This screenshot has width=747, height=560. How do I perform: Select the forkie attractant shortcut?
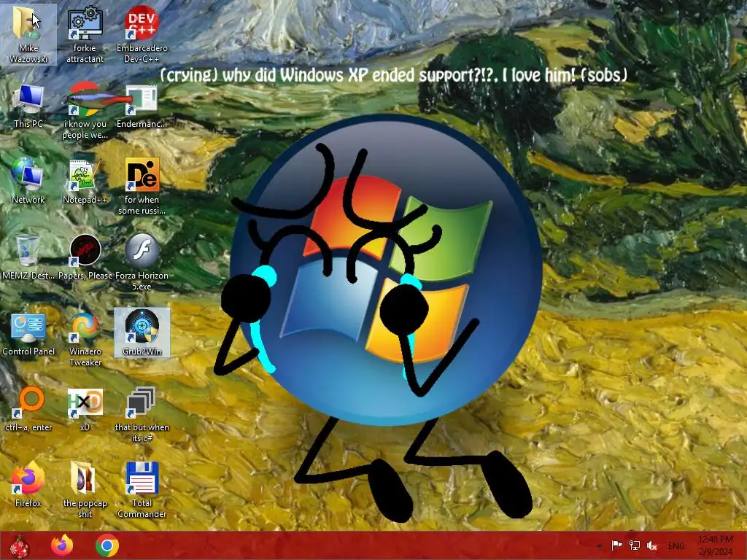[x=85, y=34]
